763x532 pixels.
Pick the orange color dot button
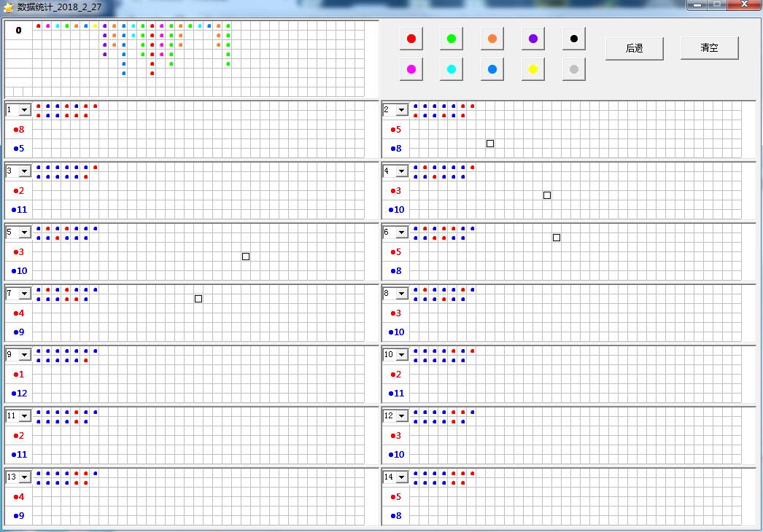point(492,39)
